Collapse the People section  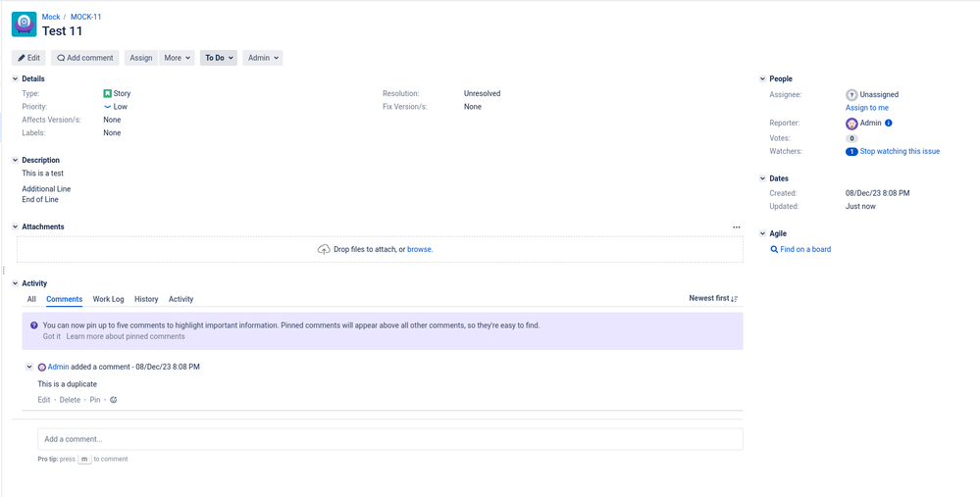(762, 79)
